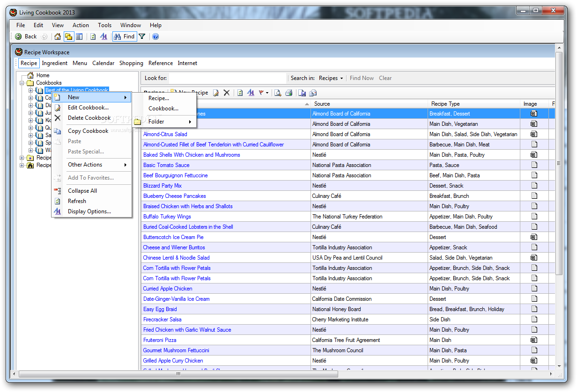The width and height of the screenshot is (577, 392).
Task: Click the image icon in Grilled Apple Curry Chicken row
Action: 534,361
